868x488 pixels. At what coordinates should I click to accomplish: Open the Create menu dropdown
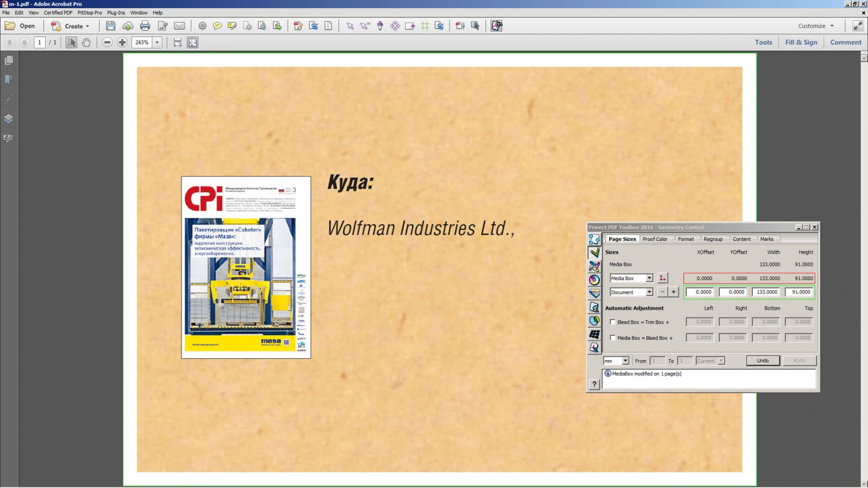pyautogui.click(x=71, y=26)
